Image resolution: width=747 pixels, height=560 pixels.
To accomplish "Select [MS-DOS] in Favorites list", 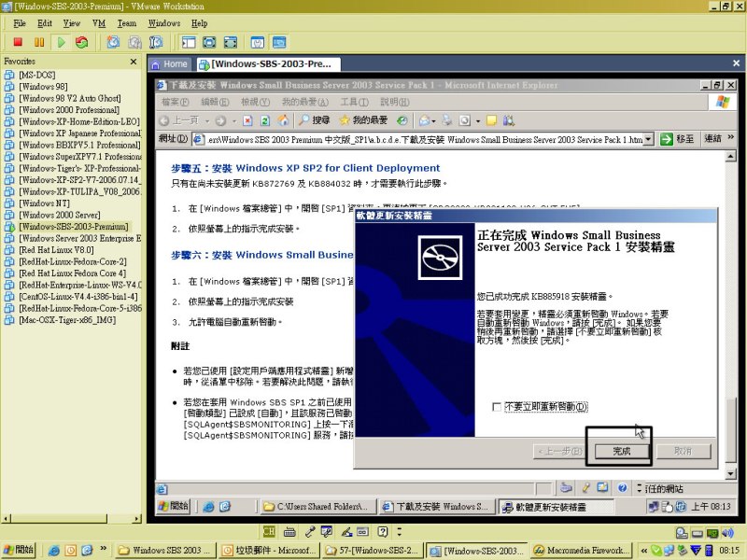I will (37, 75).
